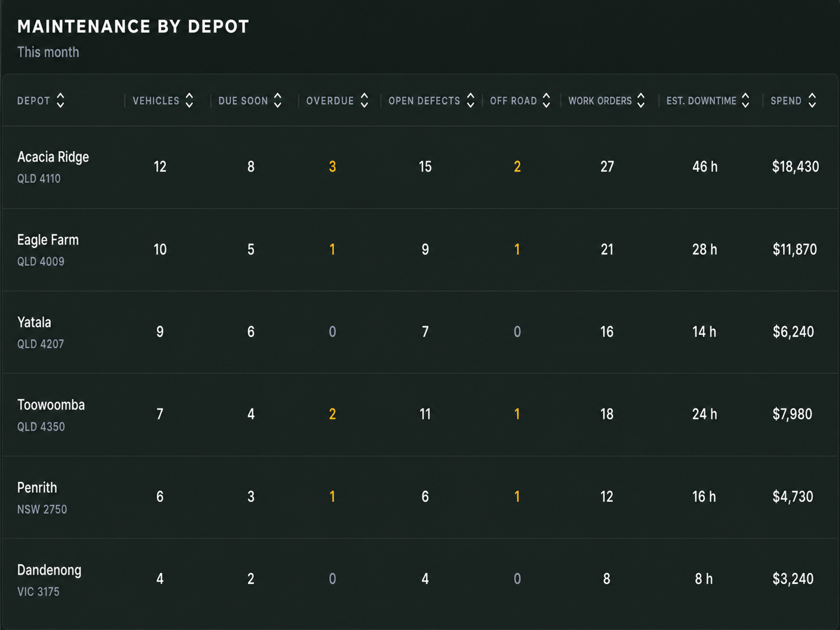This screenshot has height=630, width=840.
Task: Sort table by Depot sort arrows
Action: pos(60,101)
